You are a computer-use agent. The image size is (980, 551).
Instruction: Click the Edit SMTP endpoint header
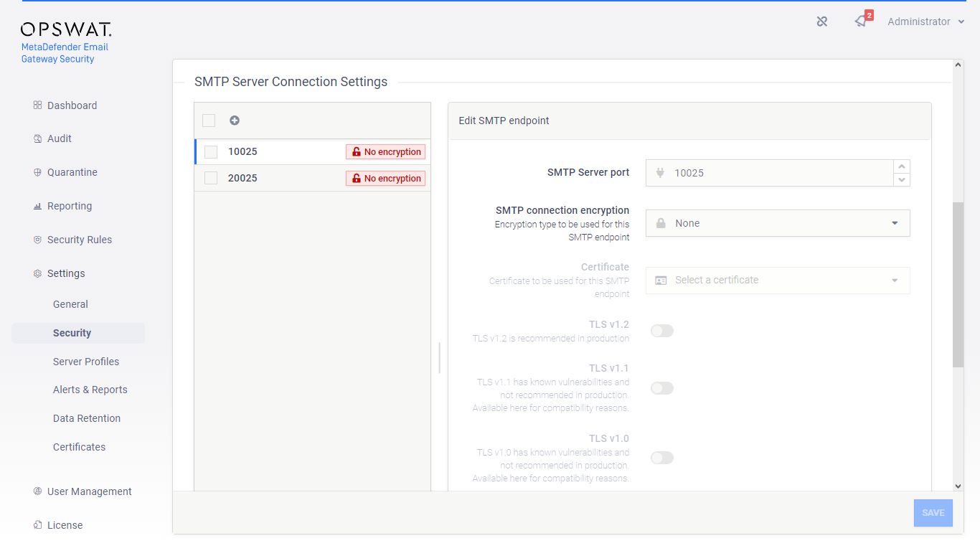(x=690, y=121)
